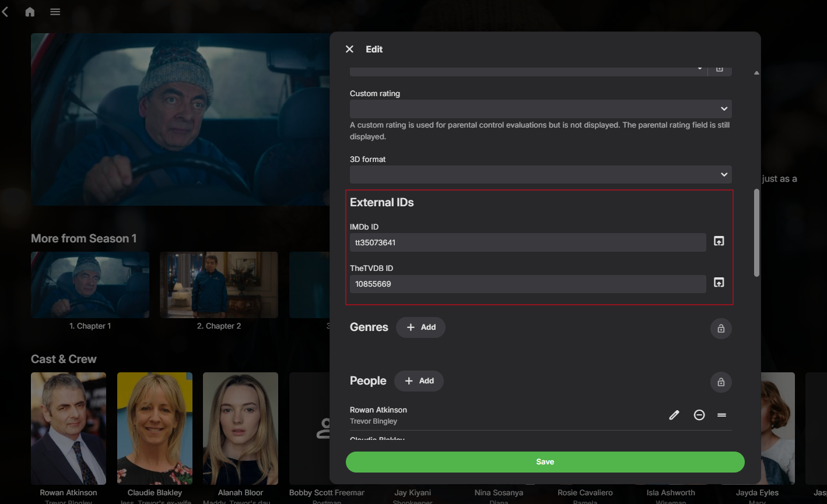Click the 'External IDs' section heading
827x504 pixels.
(382, 202)
